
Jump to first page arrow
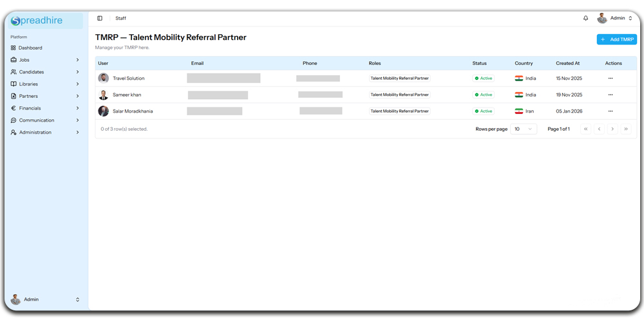pos(585,129)
